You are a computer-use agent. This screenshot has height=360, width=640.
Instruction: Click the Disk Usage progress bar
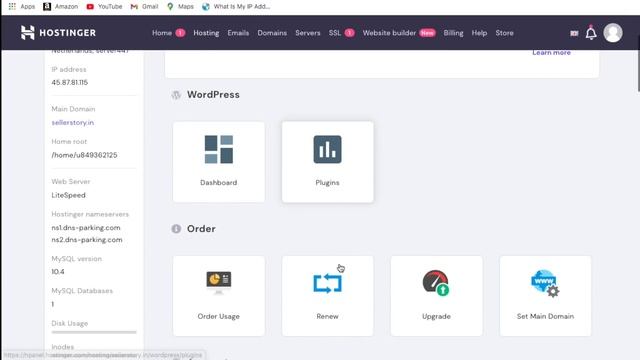(x=94, y=332)
